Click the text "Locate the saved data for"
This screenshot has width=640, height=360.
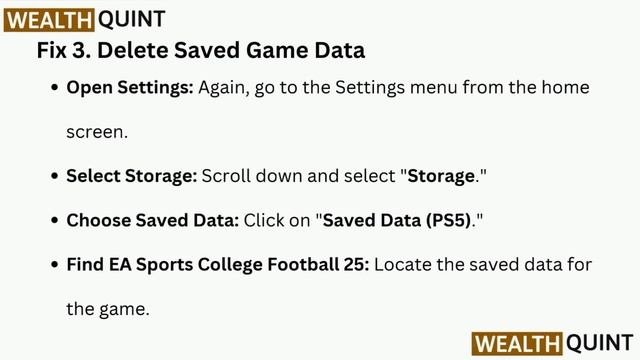[483, 264]
